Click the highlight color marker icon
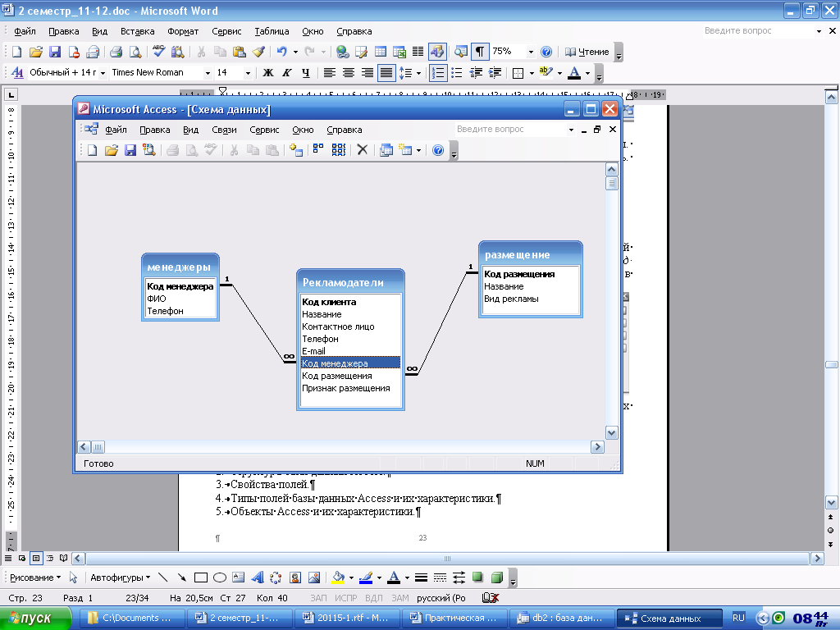 pyautogui.click(x=546, y=72)
